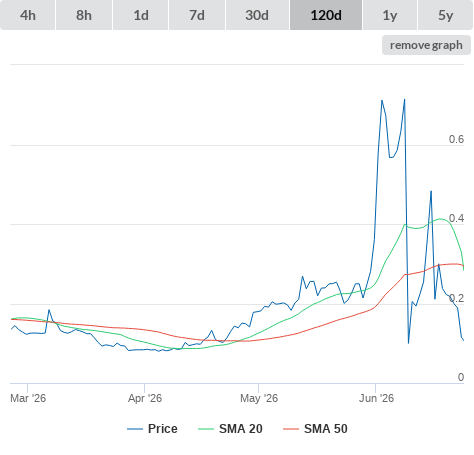This screenshot has height=455, width=474.
Task: Click the active 120d tab
Action: [326, 15]
